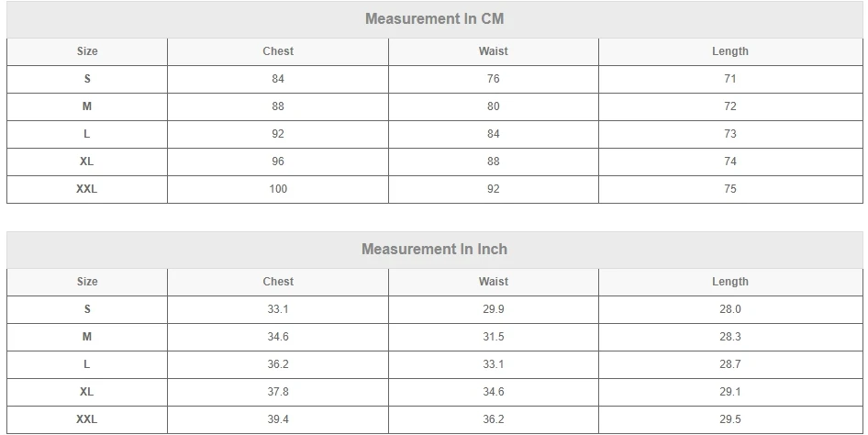Click the Length header in CM table

coord(730,51)
